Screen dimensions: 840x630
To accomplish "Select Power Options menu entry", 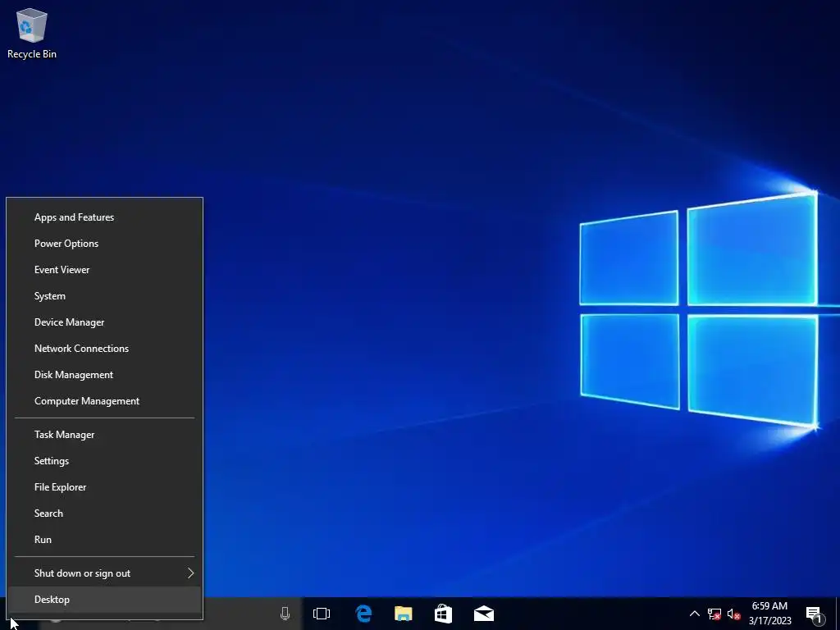I will point(104,243).
